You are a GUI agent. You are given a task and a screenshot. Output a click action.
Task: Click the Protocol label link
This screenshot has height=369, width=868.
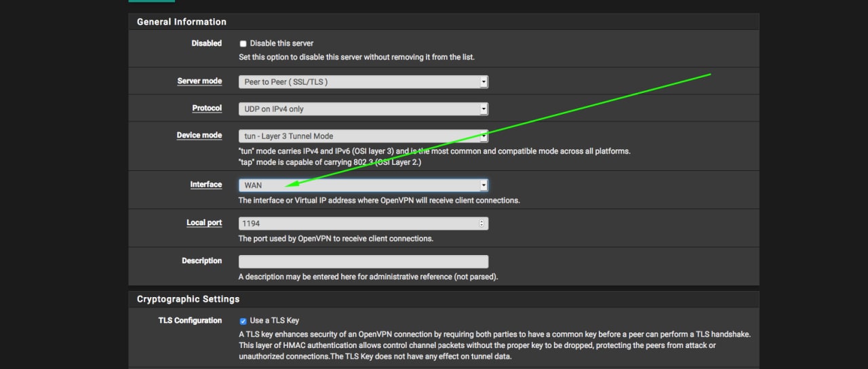tap(207, 108)
